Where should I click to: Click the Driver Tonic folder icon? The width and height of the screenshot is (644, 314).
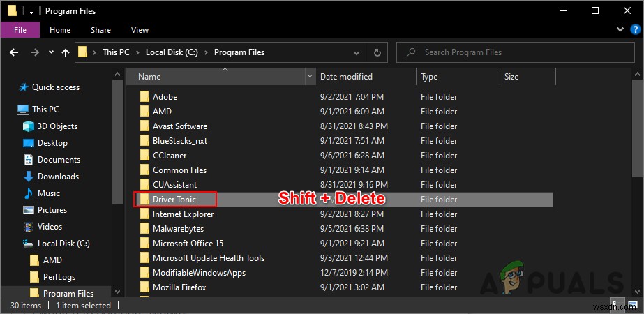144,200
